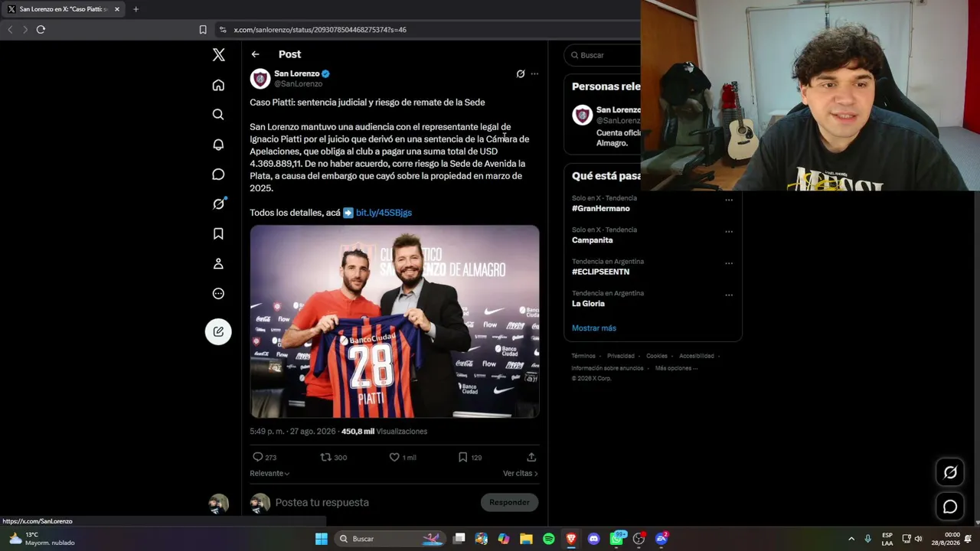Bookmark the San Lorenzo post

462,457
